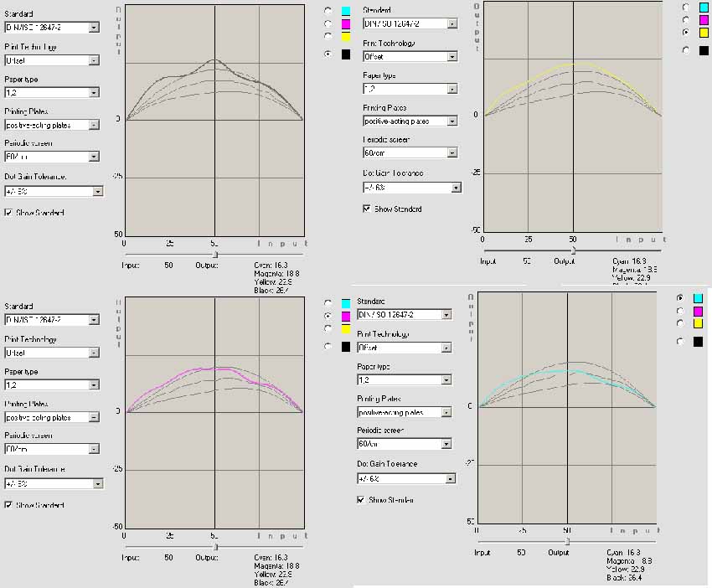The image size is (712, 588).
Task: Select the black radio button in the yellow-curve panel
Action: pos(686,50)
